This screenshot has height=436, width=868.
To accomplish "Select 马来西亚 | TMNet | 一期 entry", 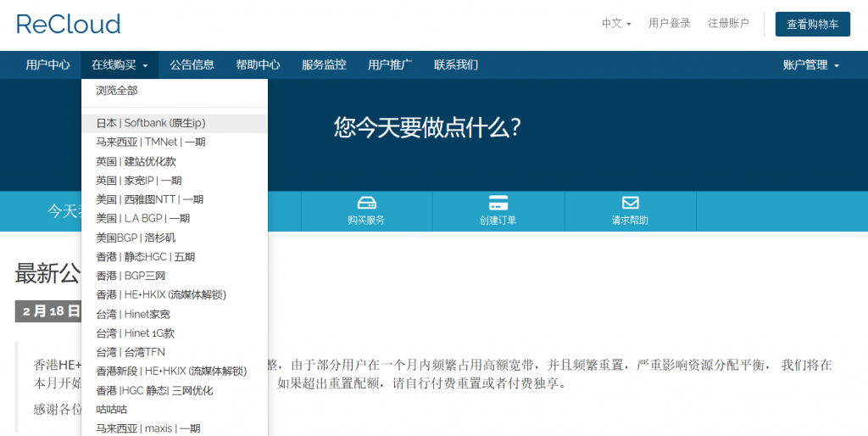I will tap(175, 142).
